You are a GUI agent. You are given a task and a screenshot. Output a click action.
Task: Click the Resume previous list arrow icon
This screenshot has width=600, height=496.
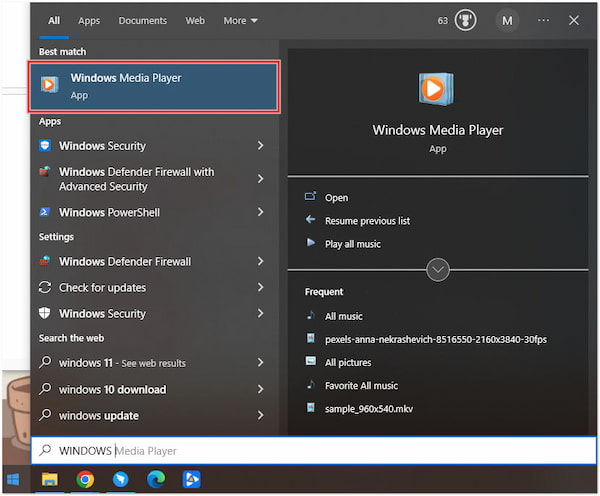pyautogui.click(x=310, y=220)
